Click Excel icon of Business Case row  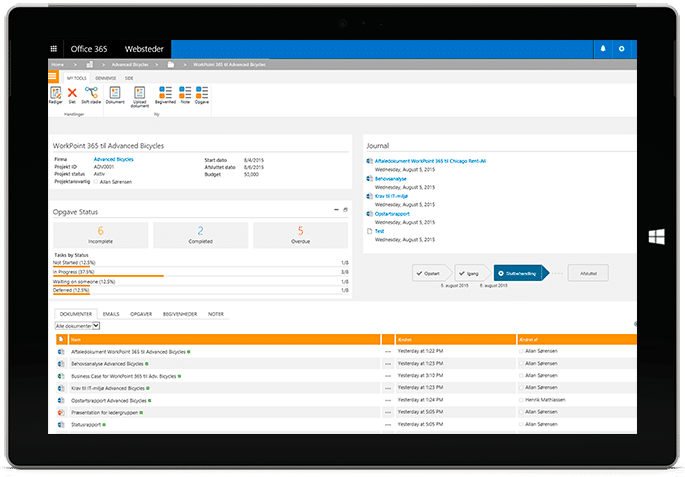coord(61,376)
